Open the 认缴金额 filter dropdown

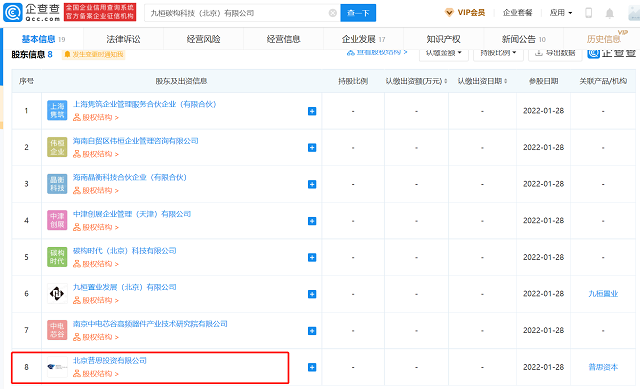click(444, 53)
